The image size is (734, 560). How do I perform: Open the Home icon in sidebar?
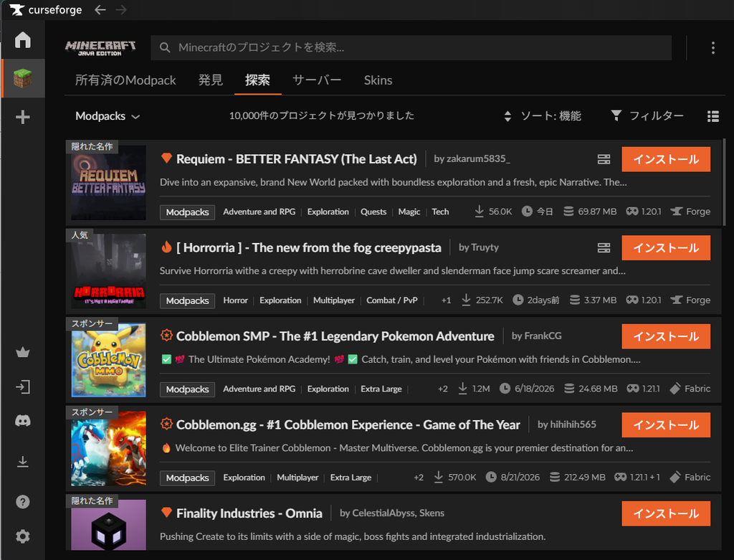22,40
